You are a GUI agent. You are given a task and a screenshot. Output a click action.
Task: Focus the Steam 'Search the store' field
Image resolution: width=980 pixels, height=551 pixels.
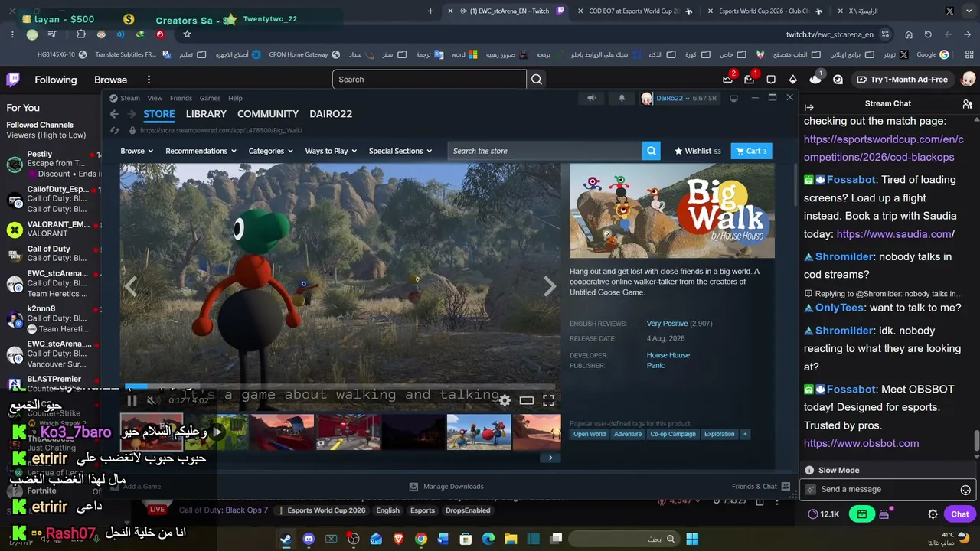coord(545,151)
